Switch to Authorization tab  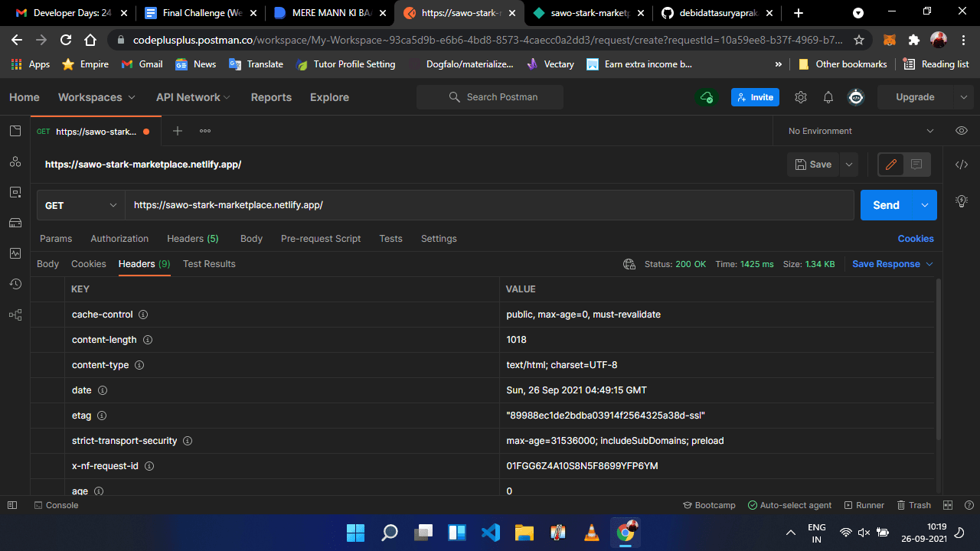[x=119, y=239]
